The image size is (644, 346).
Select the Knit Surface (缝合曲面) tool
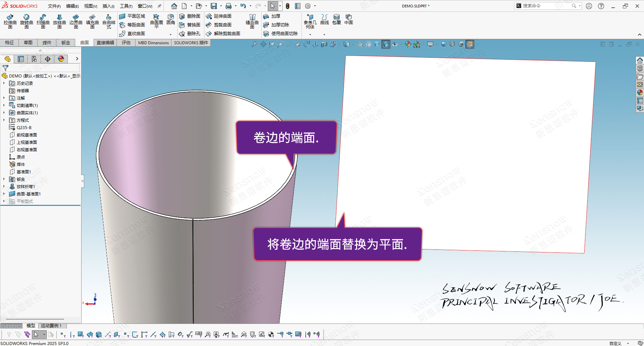pos(252,21)
